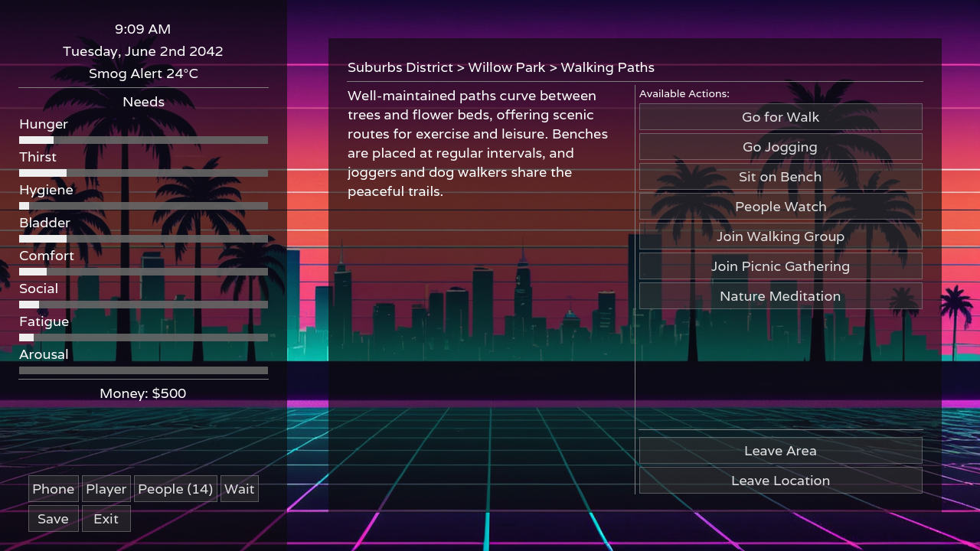Click the Money: $500 label
980x551 pixels.
[143, 393]
